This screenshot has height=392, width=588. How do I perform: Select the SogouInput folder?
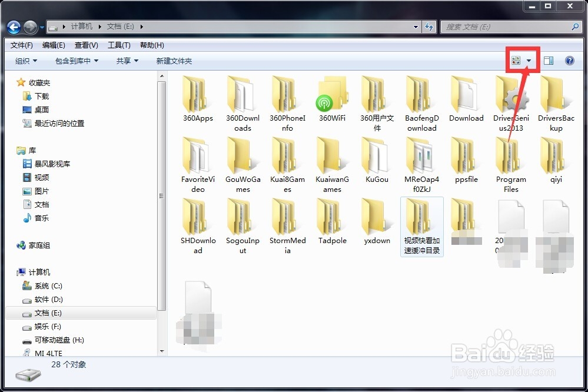(x=242, y=227)
